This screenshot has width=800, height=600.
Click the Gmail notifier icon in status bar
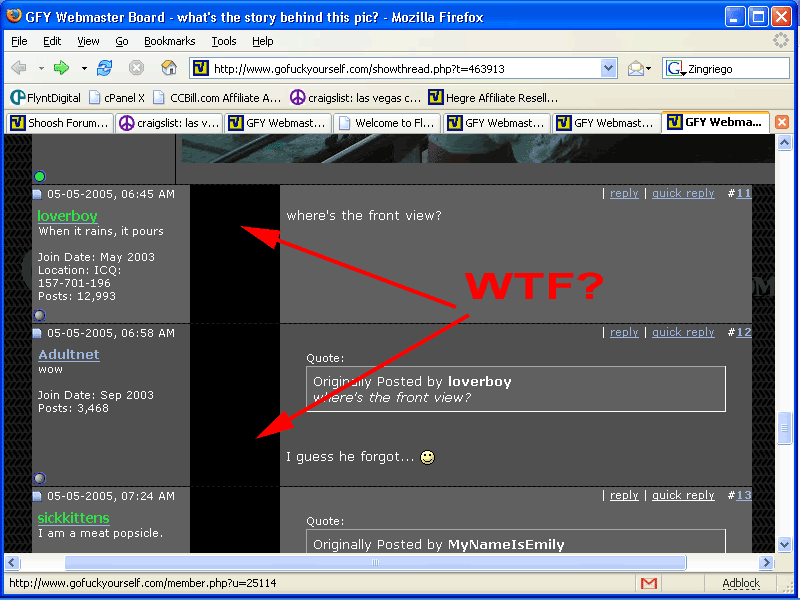tap(648, 583)
